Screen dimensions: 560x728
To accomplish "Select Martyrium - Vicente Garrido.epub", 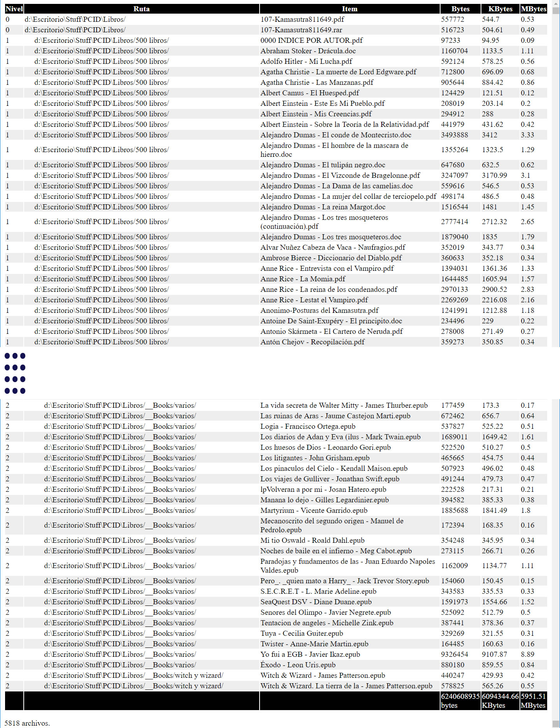I will (314, 510).
